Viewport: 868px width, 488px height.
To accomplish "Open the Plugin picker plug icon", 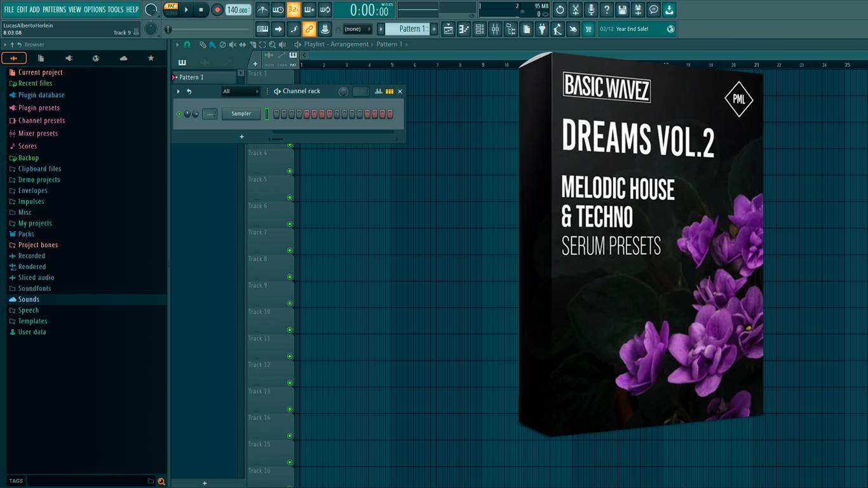I will (542, 29).
